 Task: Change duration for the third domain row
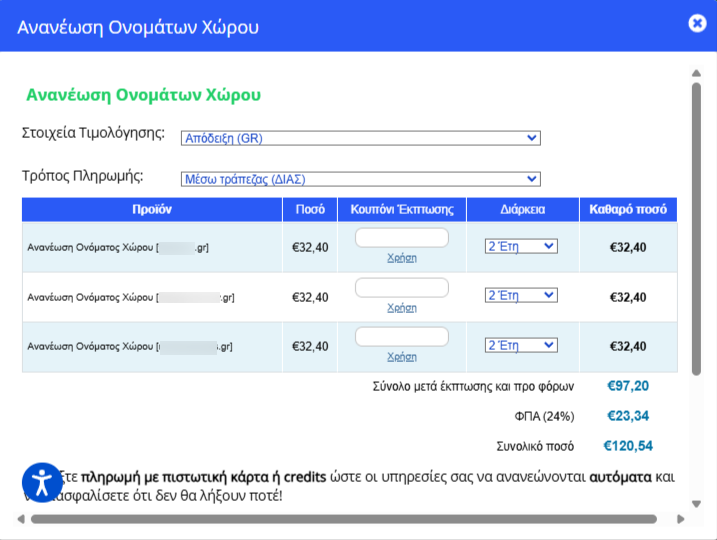click(520, 345)
